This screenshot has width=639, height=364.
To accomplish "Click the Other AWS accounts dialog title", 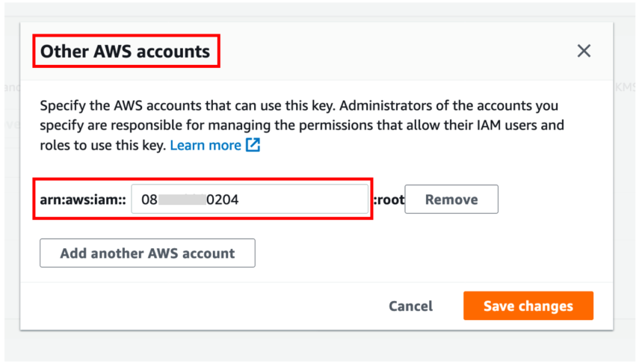I will [125, 52].
